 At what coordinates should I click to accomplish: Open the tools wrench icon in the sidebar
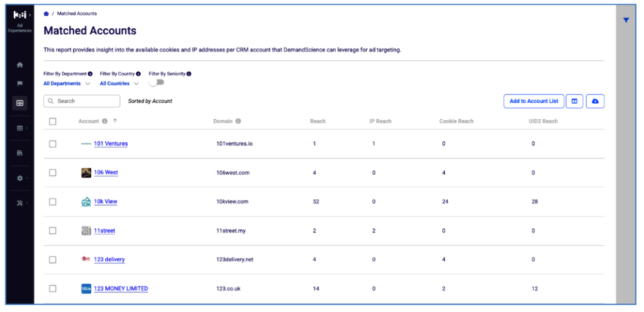pos(19,203)
